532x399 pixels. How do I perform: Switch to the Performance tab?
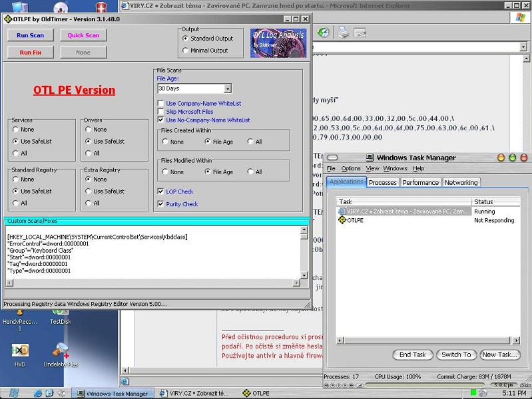tap(420, 182)
